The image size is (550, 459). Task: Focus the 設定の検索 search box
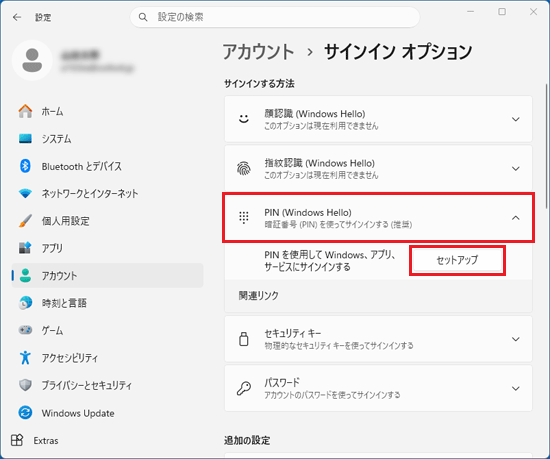coord(275,17)
